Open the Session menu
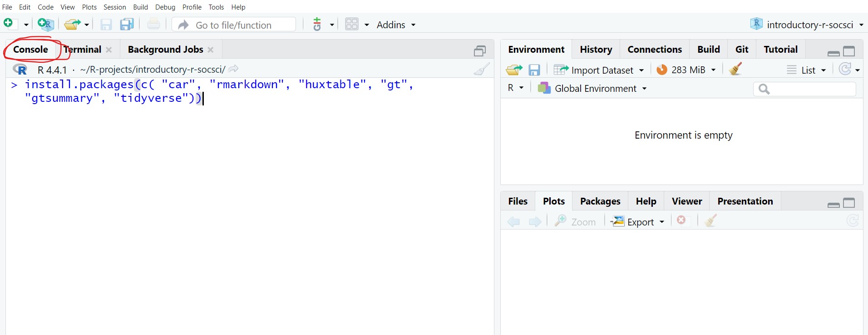This screenshot has width=868, height=335. pos(114,7)
